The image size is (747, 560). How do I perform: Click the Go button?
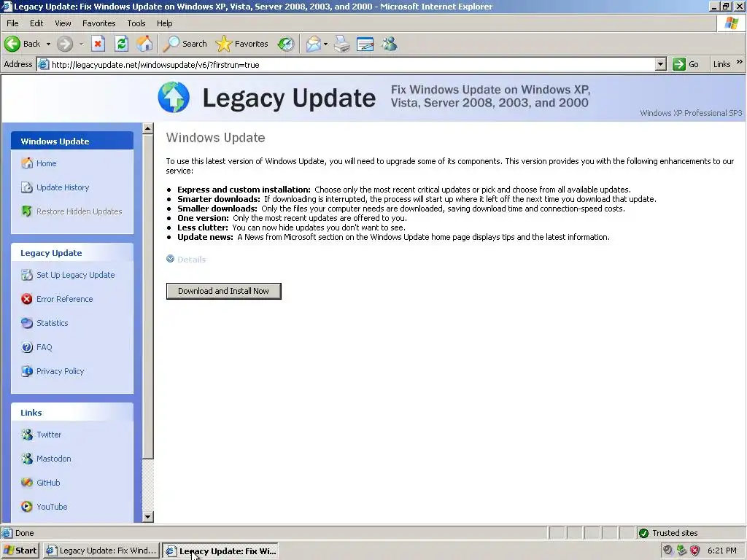point(686,64)
